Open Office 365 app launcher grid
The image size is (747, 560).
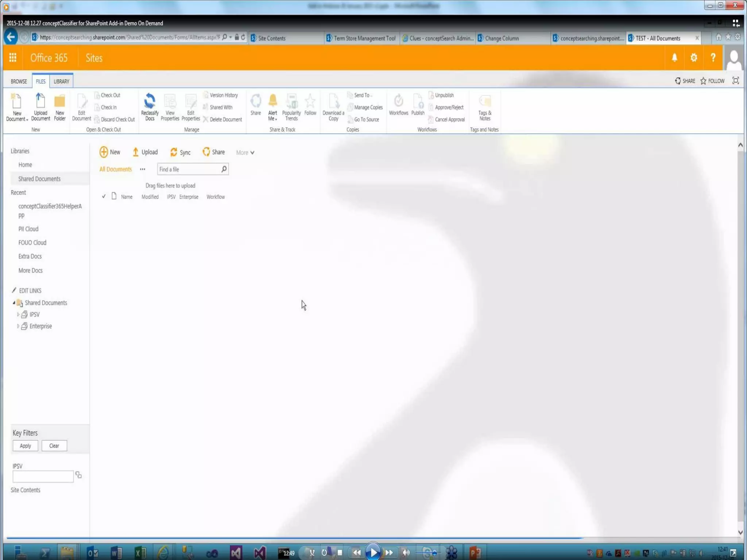(13, 58)
